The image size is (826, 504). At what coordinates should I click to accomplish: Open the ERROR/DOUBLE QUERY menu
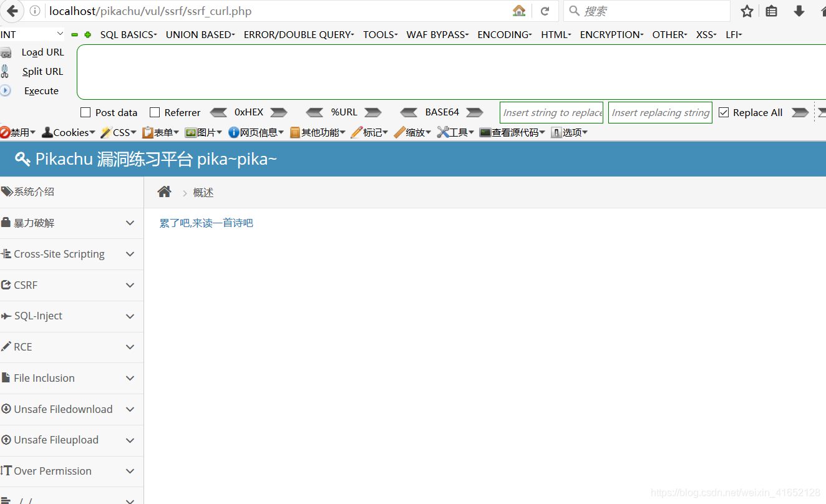(x=299, y=35)
